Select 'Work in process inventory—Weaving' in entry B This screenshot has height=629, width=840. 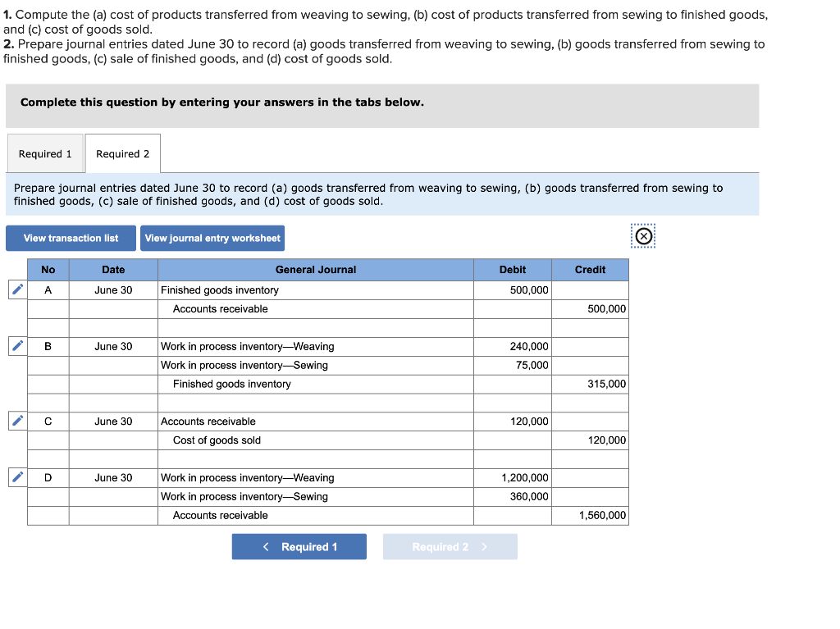tap(316, 347)
